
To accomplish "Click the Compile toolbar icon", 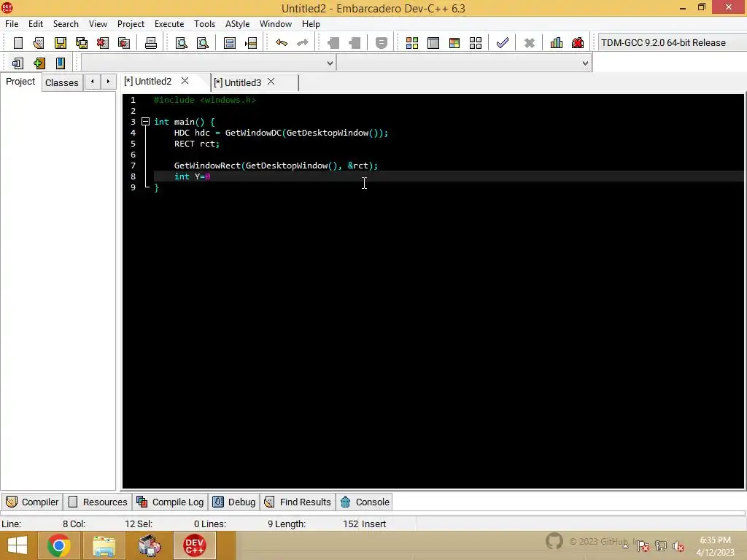I will tap(412, 43).
